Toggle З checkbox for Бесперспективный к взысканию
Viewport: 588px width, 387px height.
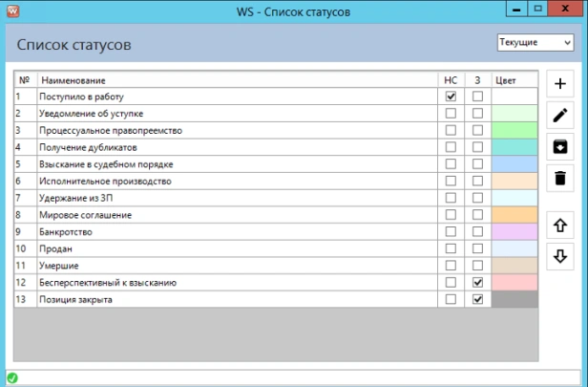(477, 283)
